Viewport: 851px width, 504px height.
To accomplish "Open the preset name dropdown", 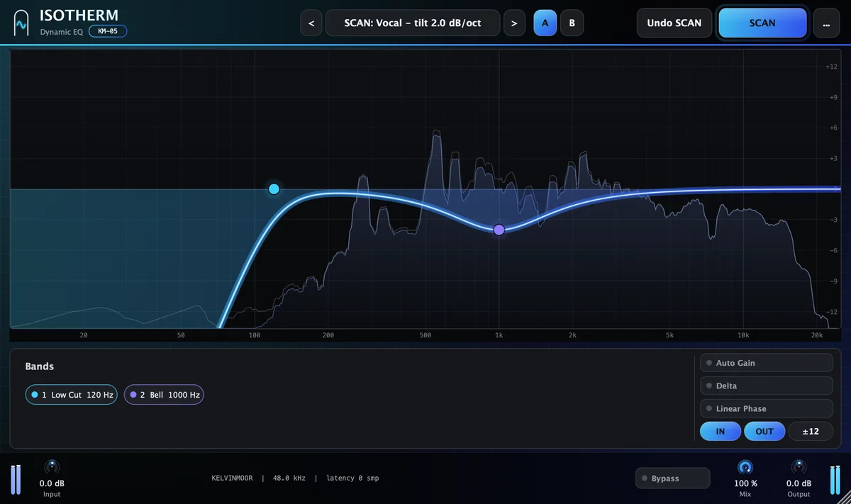I will [413, 23].
